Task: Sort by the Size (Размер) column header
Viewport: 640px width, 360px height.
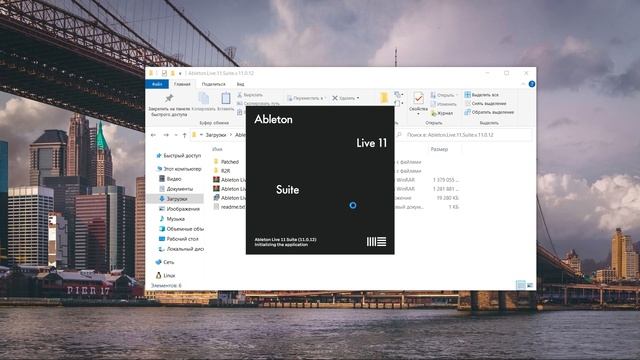Action: click(439, 149)
